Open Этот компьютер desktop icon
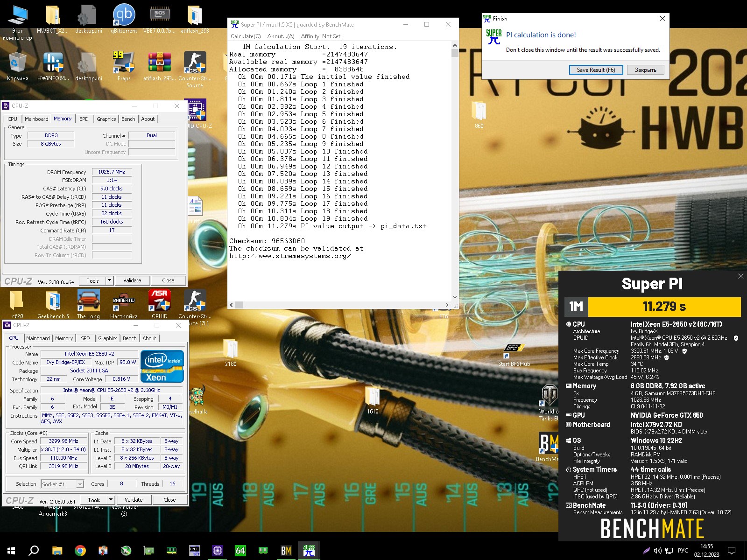The height and width of the screenshot is (560, 747). [17, 22]
